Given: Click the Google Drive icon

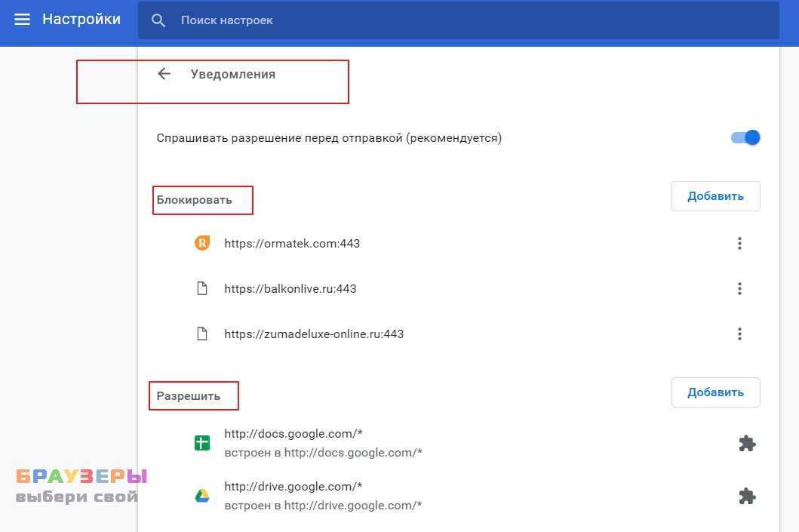Looking at the screenshot, I should [x=201, y=496].
